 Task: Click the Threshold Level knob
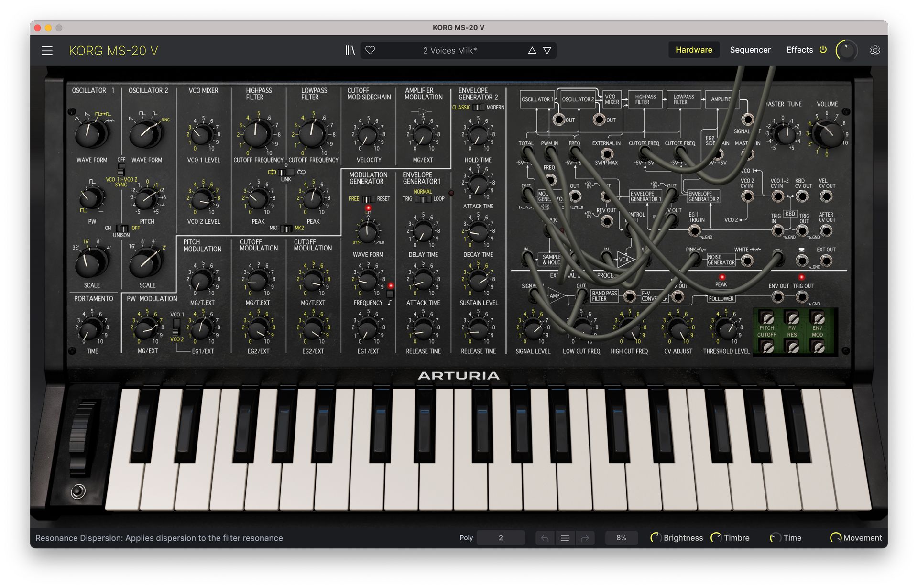726,328
